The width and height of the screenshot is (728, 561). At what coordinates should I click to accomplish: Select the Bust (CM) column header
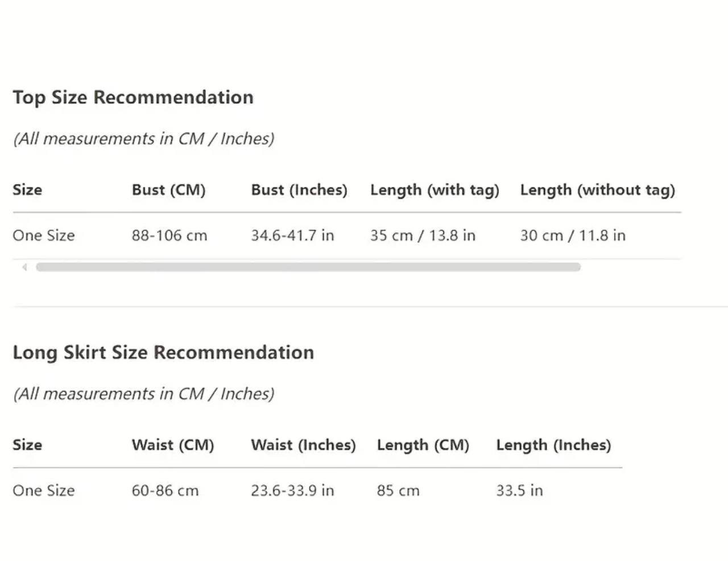pos(168,190)
